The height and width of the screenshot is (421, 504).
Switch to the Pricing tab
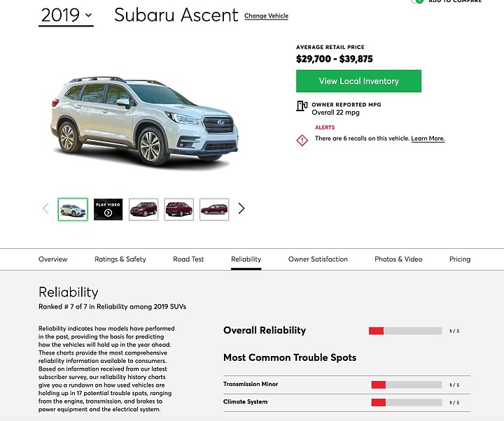click(460, 259)
